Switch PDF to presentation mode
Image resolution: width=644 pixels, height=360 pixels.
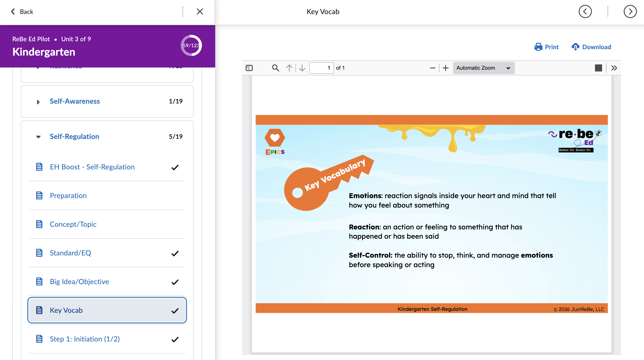tap(598, 68)
